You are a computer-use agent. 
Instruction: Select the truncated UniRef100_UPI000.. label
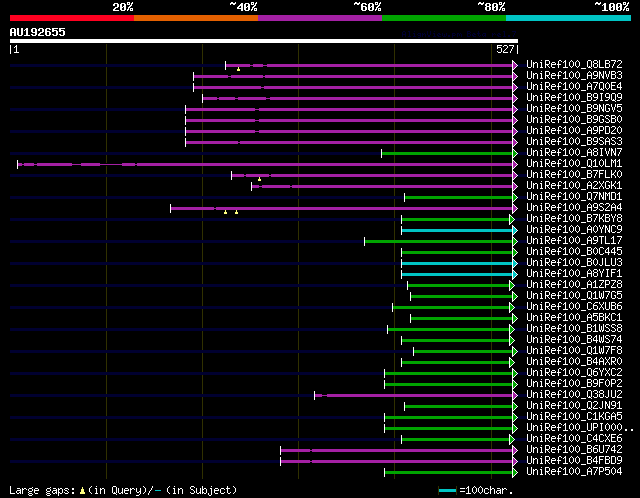580,428
